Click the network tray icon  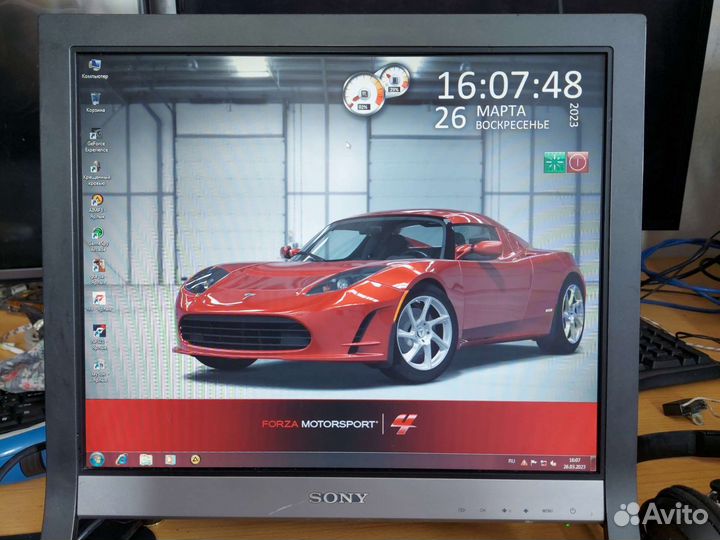[x=544, y=463]
